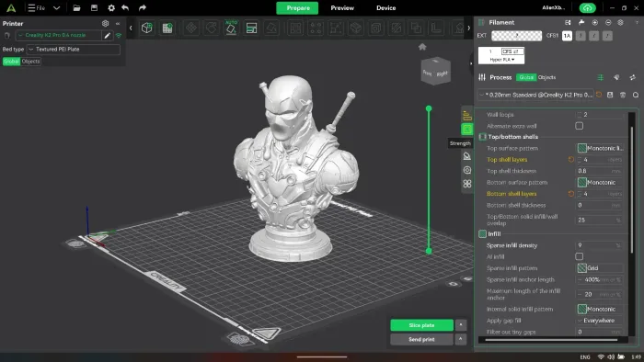Click the Send print button

pos(421,339)
